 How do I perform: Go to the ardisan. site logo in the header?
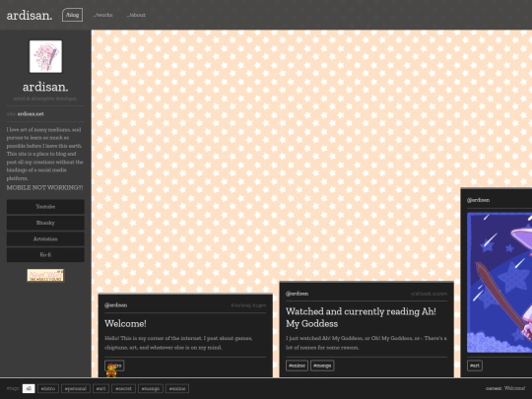30,15
